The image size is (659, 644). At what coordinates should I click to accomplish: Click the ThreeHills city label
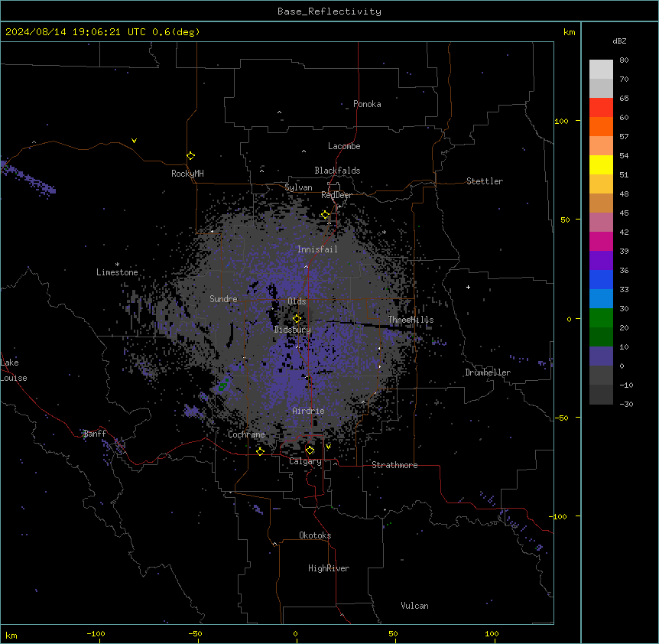tap(411, 320)
